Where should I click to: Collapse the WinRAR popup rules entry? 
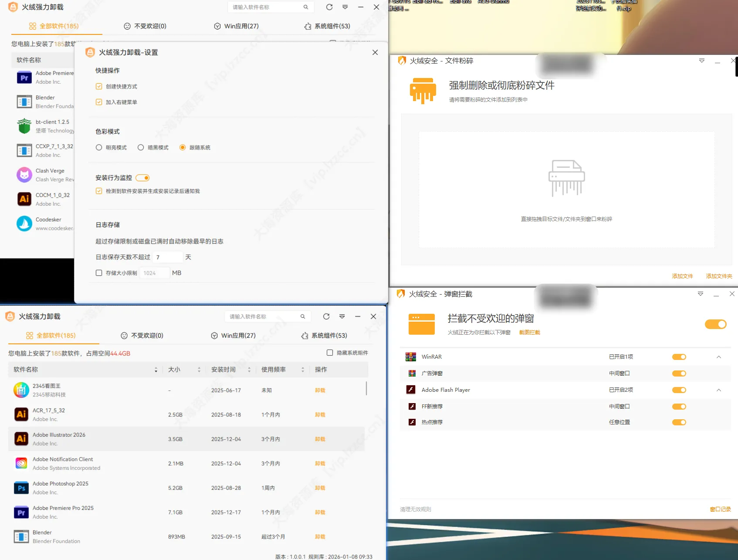[719, 356]
